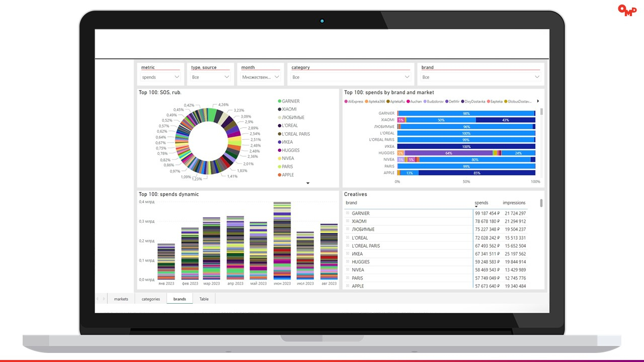The image size is (644, 362).
Task: Click the first page-tab scroll arrow
Action: (x=98, y=299)
